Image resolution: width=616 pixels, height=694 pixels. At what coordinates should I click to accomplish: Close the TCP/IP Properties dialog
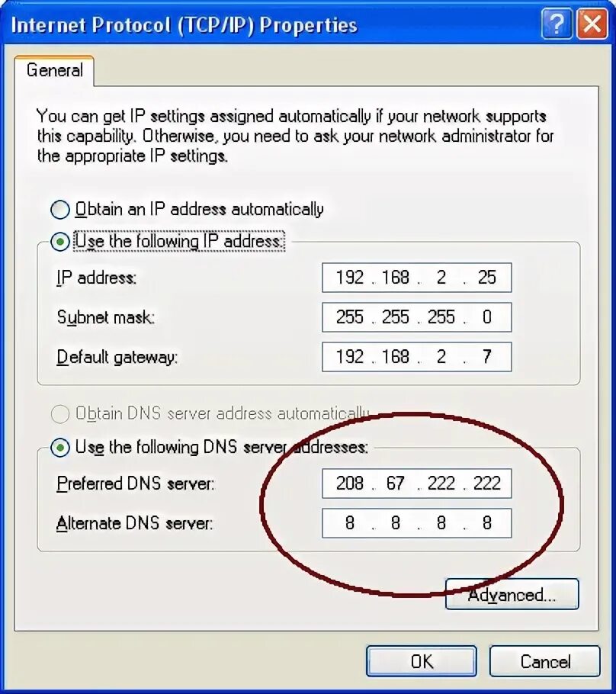pyautogui.click(x=592, y=24)
